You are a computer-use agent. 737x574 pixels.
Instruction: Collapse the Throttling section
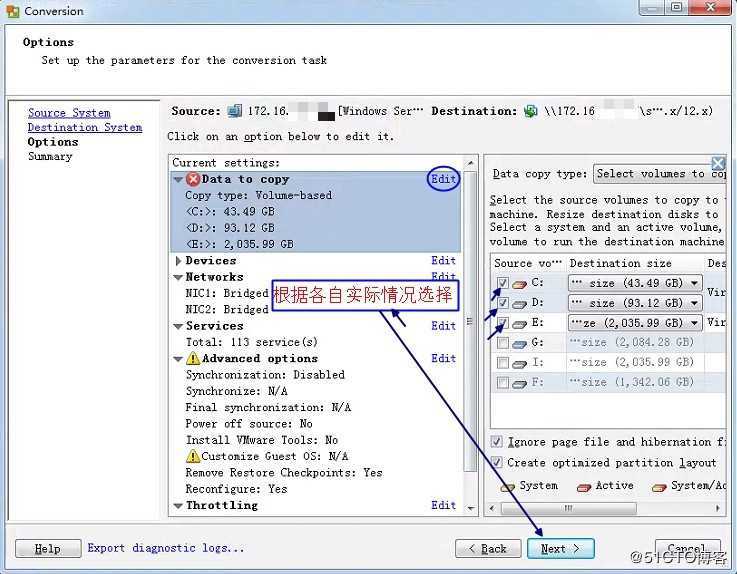(178, 506)
